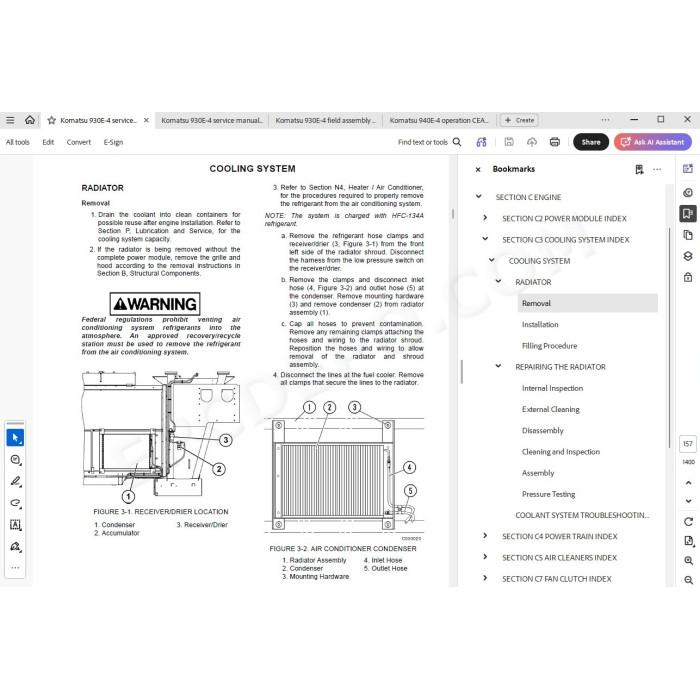Open Filling Procedure bookmark
The image size is (700, 700).
click(x=550, y=346)
